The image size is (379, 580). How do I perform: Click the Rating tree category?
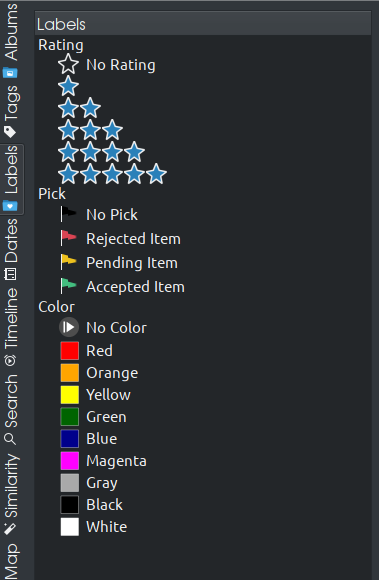pyautogui.click(x=61, y=45)
